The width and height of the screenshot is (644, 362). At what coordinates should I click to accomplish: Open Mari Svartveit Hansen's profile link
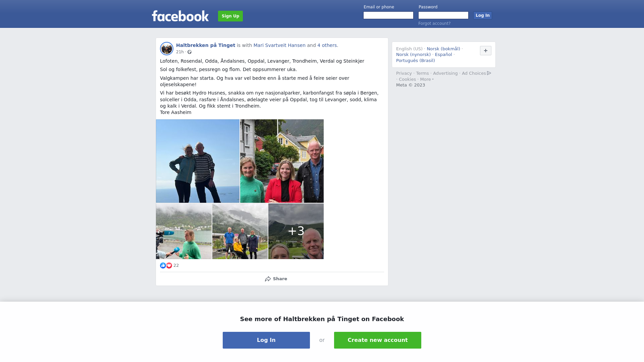(279, 45)
